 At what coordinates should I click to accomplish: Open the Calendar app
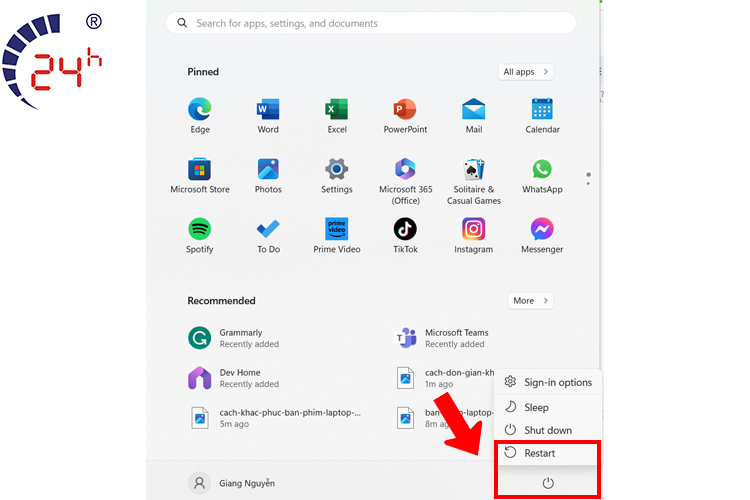(542, 115)
